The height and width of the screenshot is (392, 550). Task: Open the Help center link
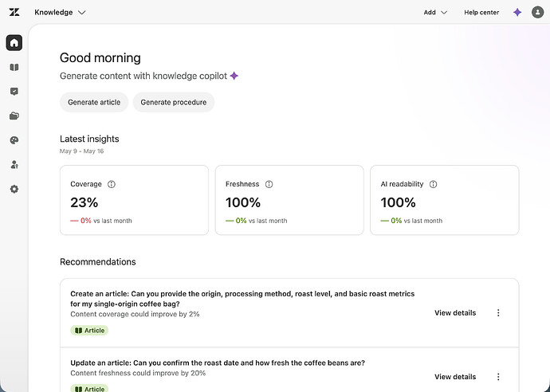[481, 12]
